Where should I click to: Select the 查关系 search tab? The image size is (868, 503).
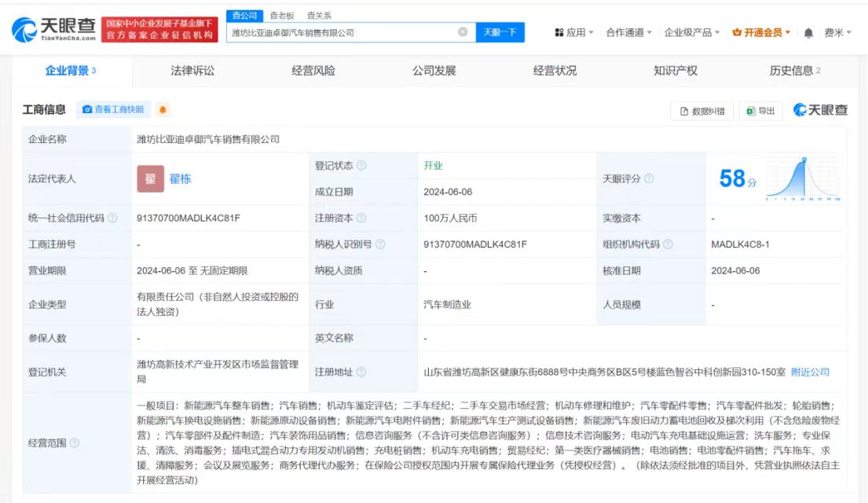coord(319,16)
